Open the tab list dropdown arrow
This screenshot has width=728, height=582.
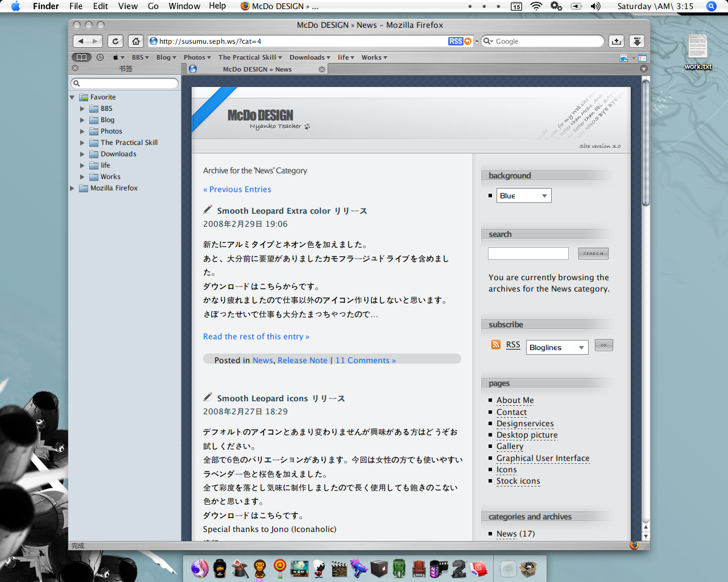coord(644,69)
